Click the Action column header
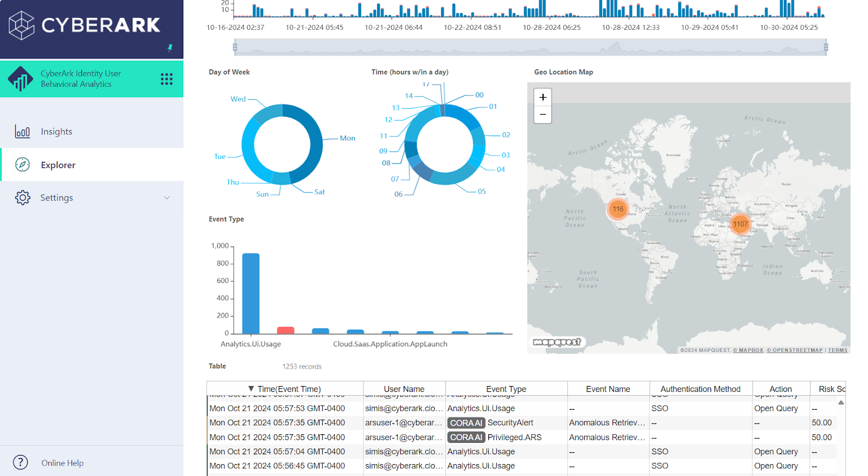Screen dimensions: 868x476 coord(781,389)
